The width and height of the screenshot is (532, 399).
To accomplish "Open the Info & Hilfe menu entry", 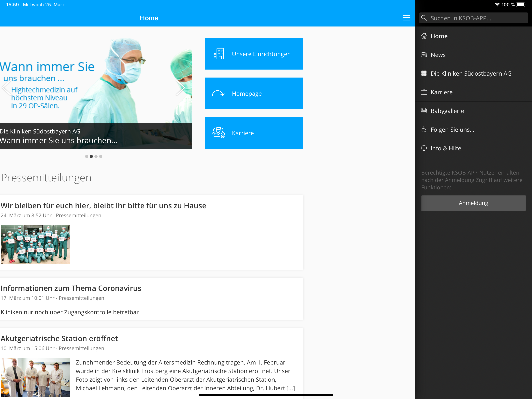I will tap(473, 148).
